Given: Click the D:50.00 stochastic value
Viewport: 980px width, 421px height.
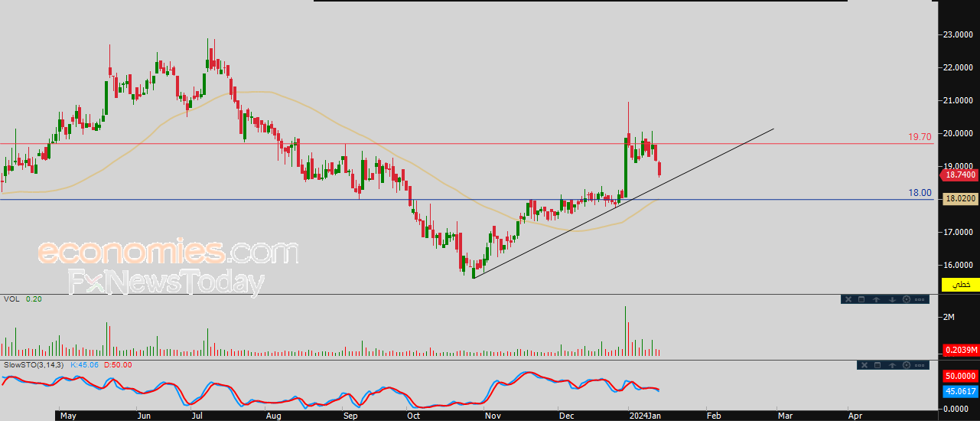Looking at the screenshot, I should 117,364.
